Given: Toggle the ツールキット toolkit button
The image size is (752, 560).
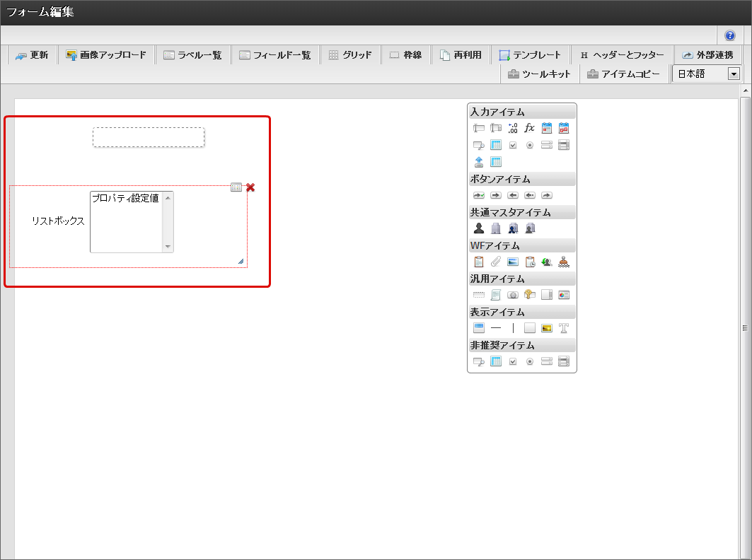Looking at the screenshot, I should click(540, 74).
